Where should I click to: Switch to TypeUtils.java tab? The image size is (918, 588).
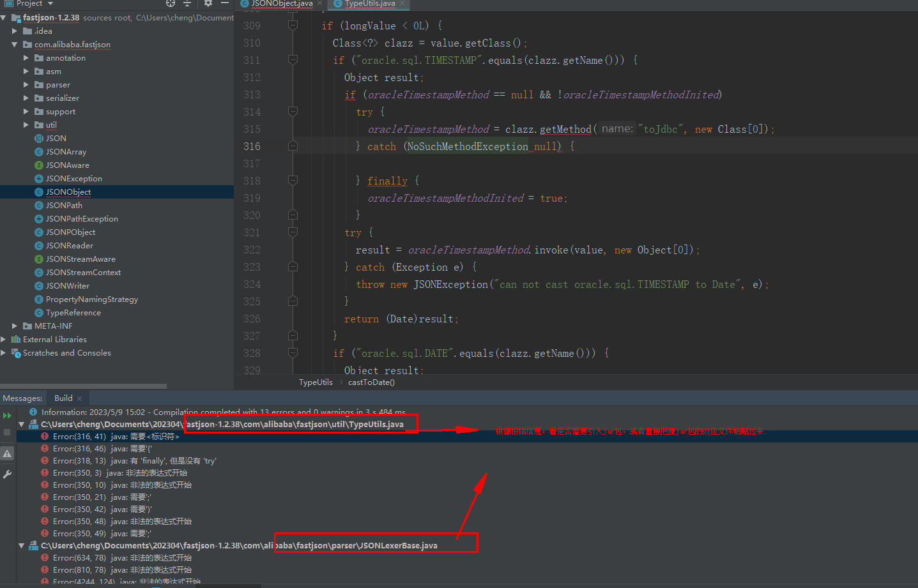click(370, 3)
